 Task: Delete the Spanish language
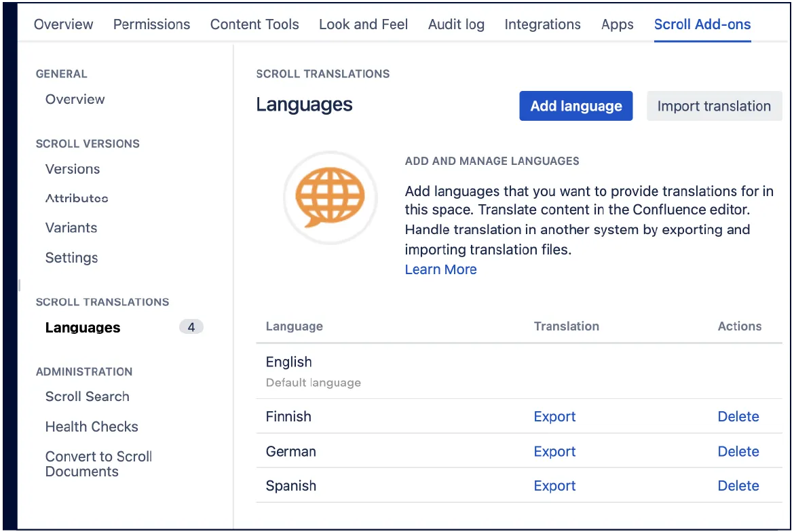point(738,486)
